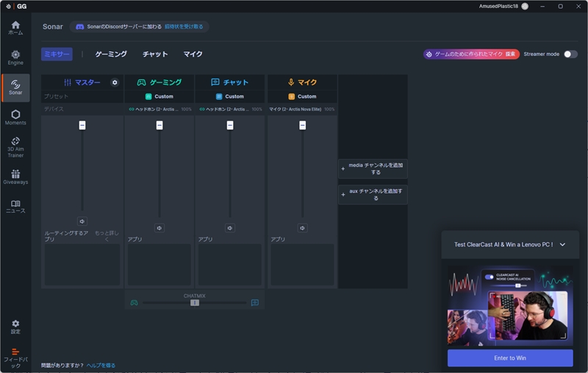Add a media channel
This screenshot has height=373, width=588.
coord(373,169)
